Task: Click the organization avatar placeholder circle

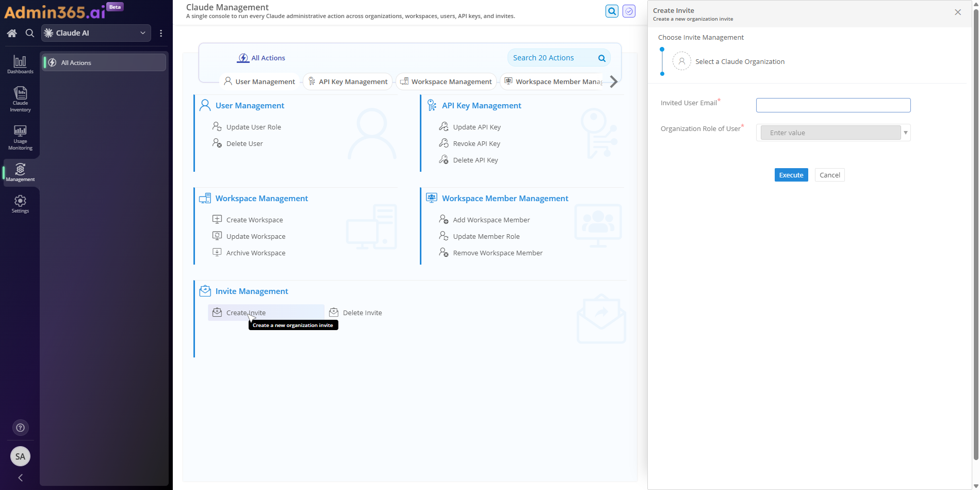Action: [x=681, y=61]
